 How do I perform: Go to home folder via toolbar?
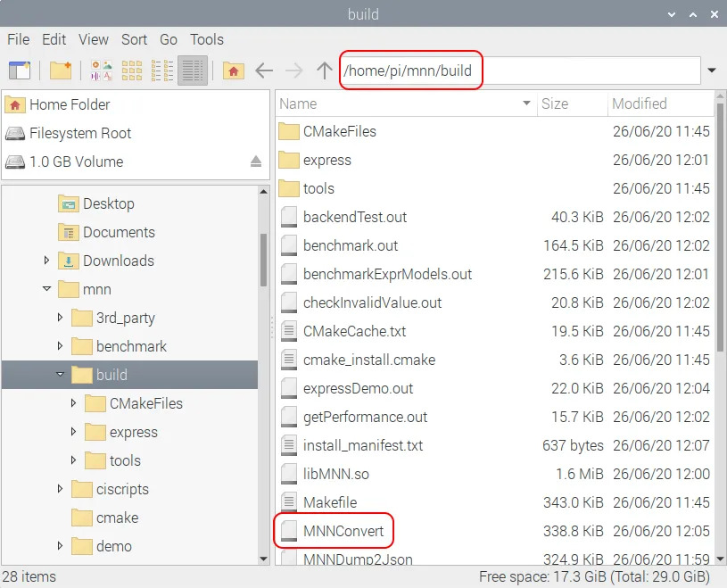(x=233, y=70)
